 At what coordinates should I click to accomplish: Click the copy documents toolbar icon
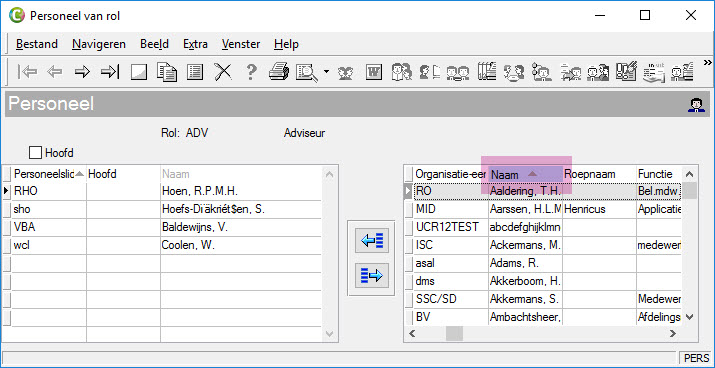(x=167, y=72)
